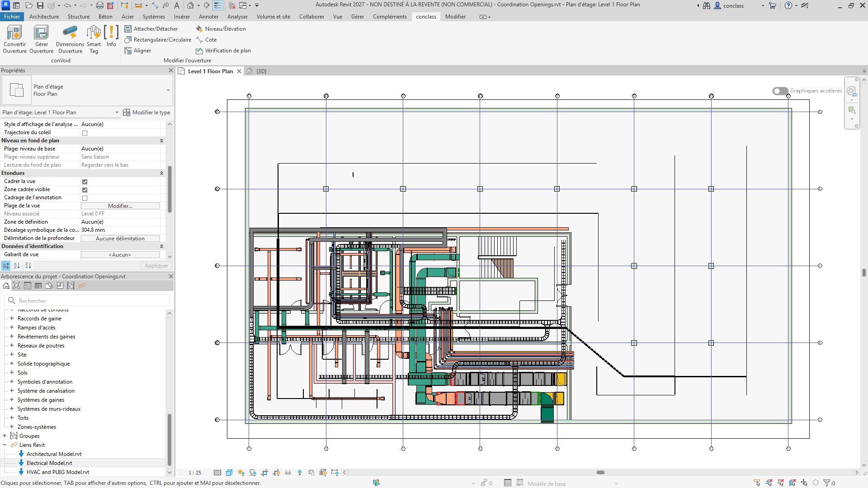Collapse the Etendues properties section

point(161,173)
